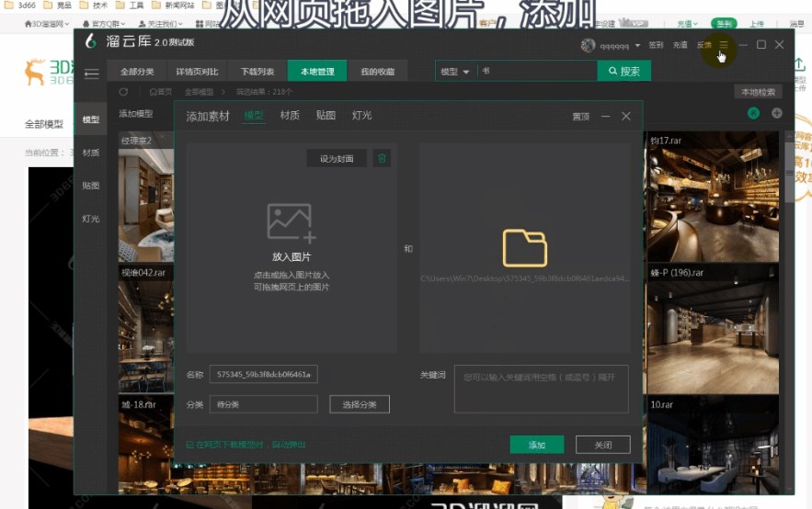The height and width of the screenshot is (509, 812).
Task: Expand the 官方Q群 dropdown in browser
Action: (104, 24)
